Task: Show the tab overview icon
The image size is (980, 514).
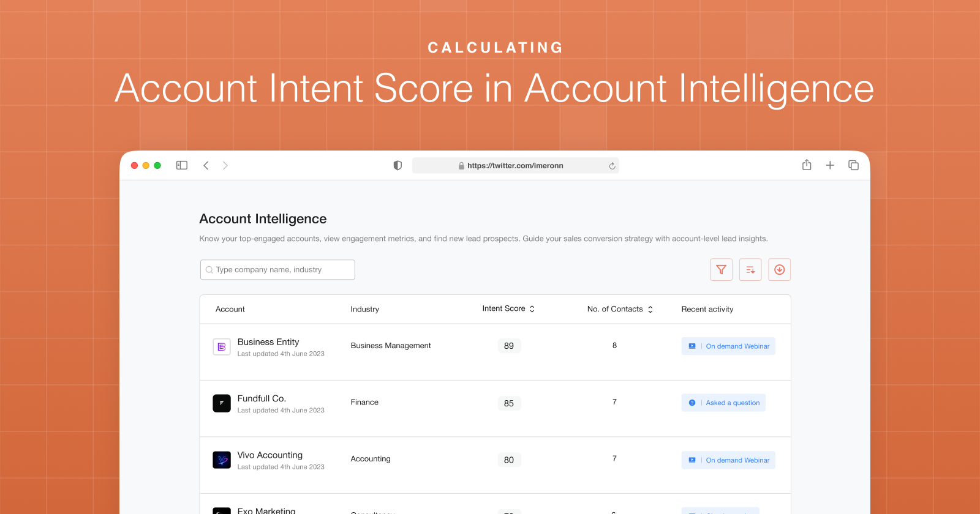Action: [x=853, y=165]
